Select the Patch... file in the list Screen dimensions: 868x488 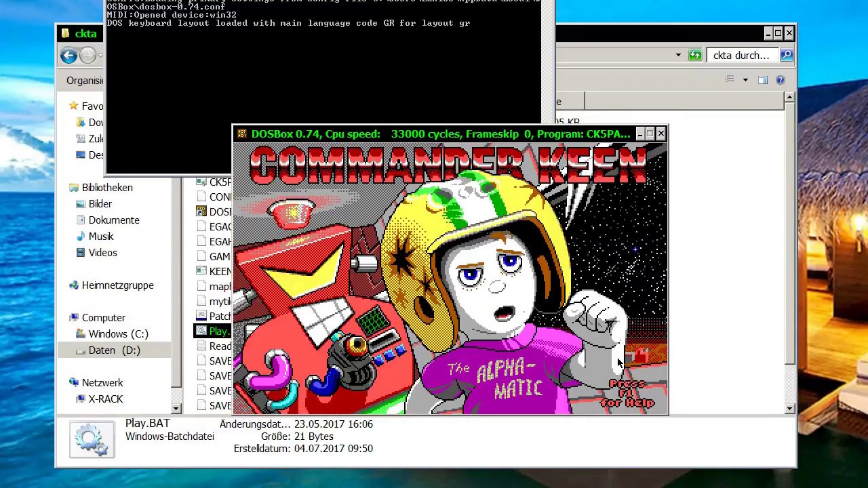tap(213, 316)
